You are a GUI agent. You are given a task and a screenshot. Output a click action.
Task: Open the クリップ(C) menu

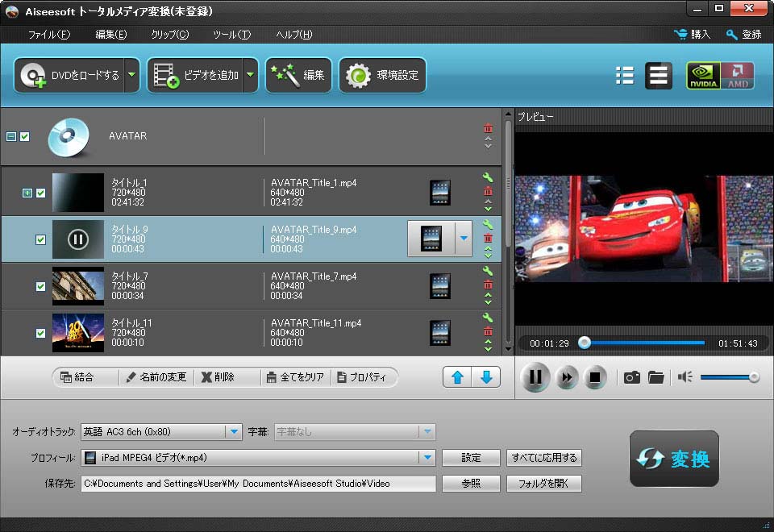click(169, 34)
